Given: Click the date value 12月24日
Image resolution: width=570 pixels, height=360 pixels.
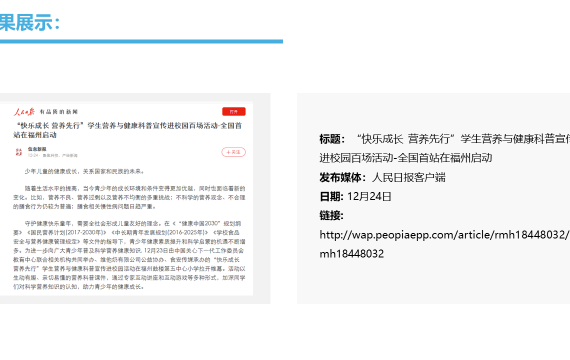Looking at the screenshot, I should pyautogui.click(x=369, y=197).
